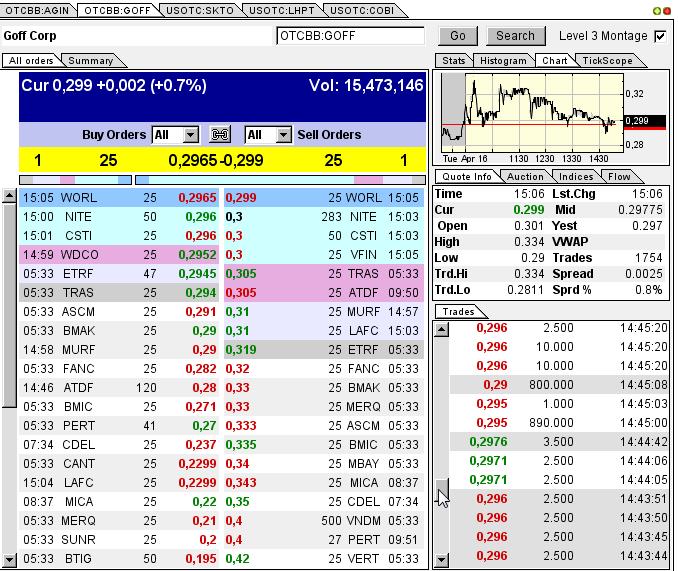Click the green circle icon at top right

point(656,11)
